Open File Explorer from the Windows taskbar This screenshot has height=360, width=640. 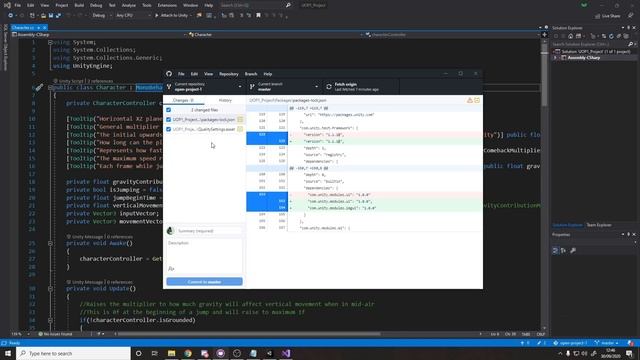[171, 353]
